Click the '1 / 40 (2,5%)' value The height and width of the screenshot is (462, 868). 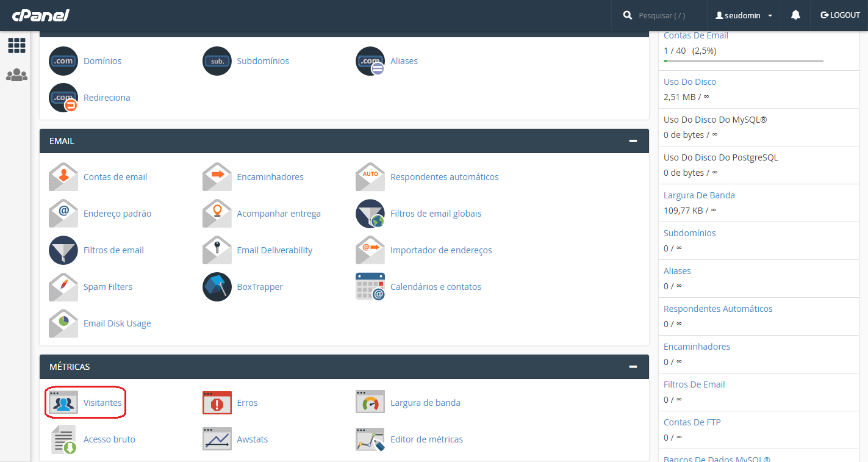[690, 51]
